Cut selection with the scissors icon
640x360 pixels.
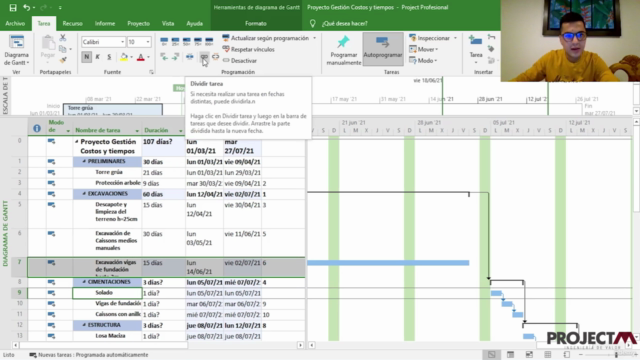click(62, 38)
